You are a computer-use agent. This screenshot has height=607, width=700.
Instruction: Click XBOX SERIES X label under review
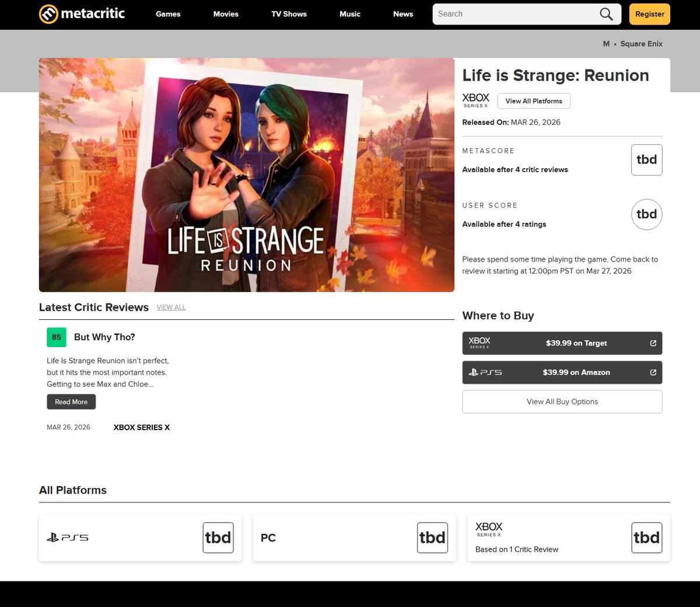[x=142, y=427]
